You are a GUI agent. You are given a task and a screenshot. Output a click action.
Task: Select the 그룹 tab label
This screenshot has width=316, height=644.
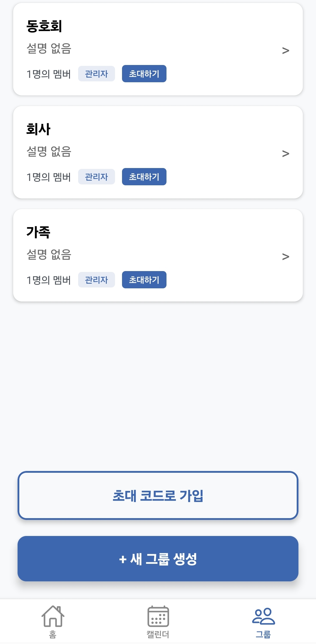tap(263, 634)
